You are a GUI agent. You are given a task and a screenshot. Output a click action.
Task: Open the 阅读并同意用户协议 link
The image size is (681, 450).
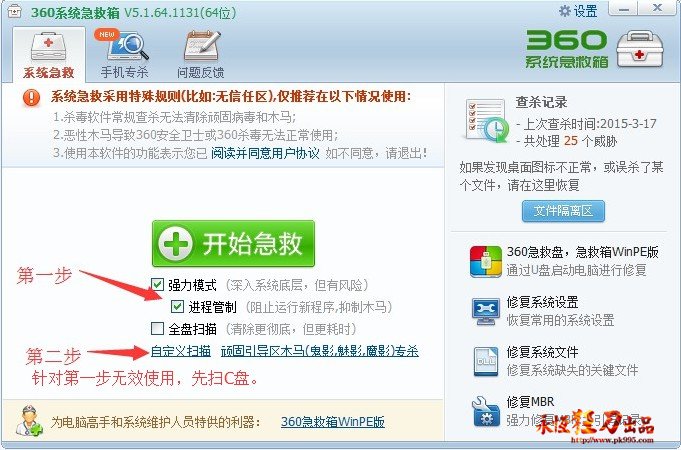(265, 153)
